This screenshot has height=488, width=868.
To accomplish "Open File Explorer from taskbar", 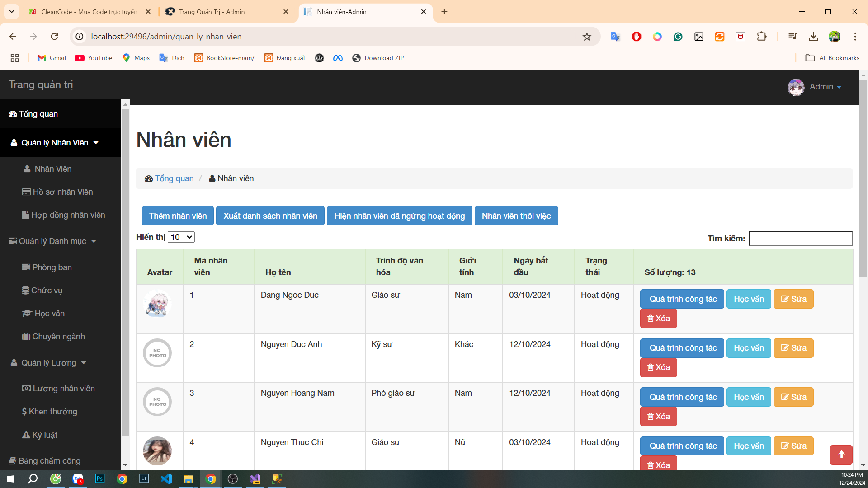I will click(x=188, y=479).
